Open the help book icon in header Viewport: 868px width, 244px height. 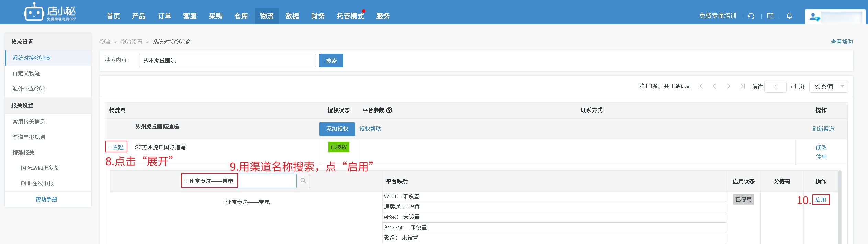(x=770, y=16)
